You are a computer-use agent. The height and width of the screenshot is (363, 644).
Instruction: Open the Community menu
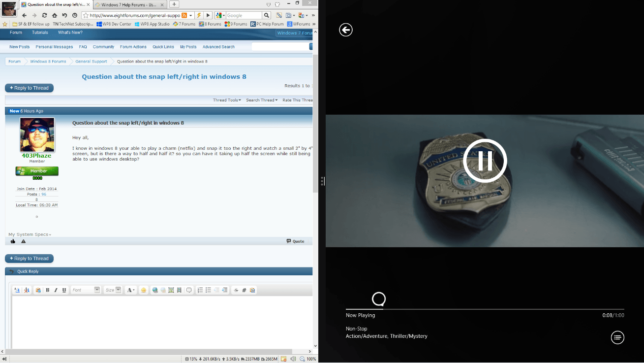pyautogui.click(x=103, y=47)
